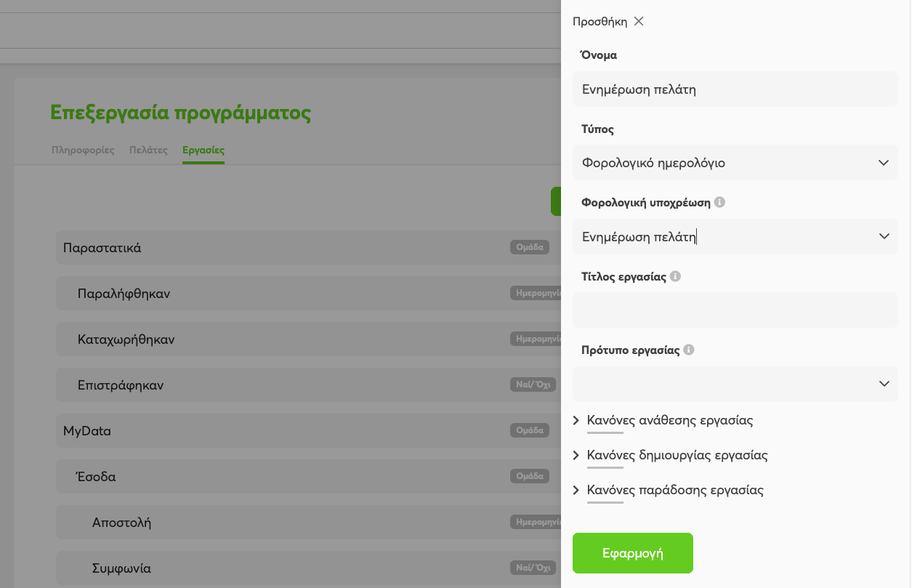Image resolution: width=912 pixels, height=588 pixels.
Task: Click the green Εφαρμογή button
Action: click(632, 553)
